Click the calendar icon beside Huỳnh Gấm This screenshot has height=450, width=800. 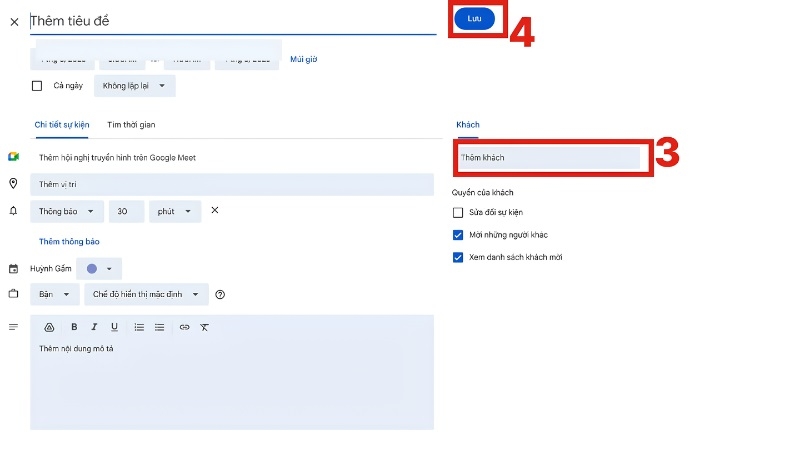pos(13,268)
